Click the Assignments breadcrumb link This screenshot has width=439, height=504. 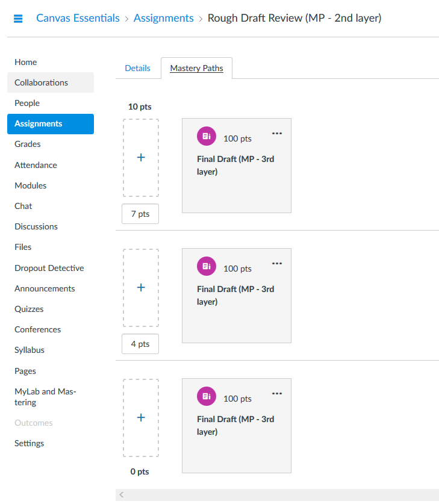click(x=163, y=18)
